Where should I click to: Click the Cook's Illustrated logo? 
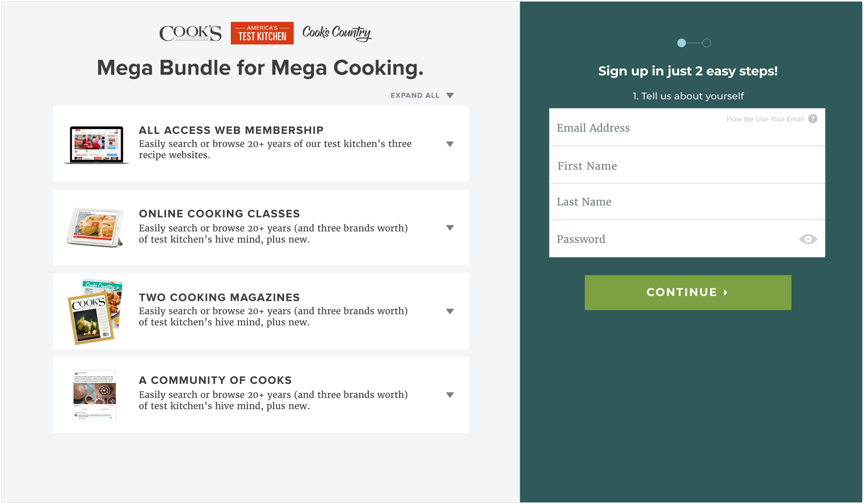pos(190,33)
